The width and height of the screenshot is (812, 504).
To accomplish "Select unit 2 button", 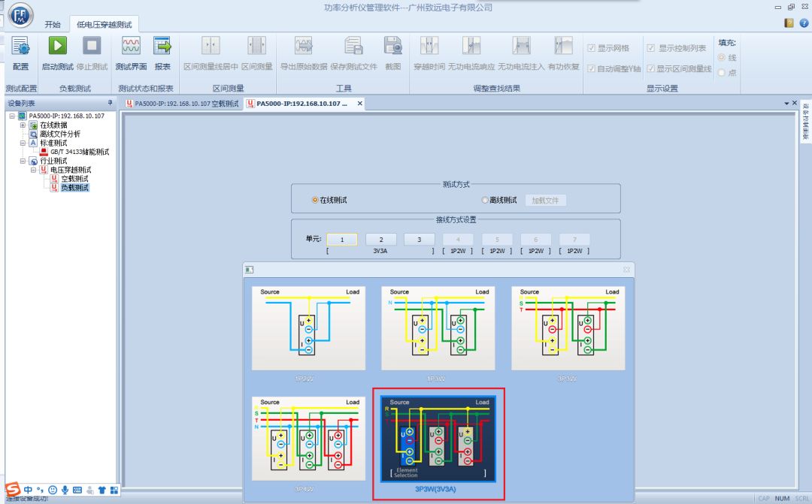I will 381,240.
